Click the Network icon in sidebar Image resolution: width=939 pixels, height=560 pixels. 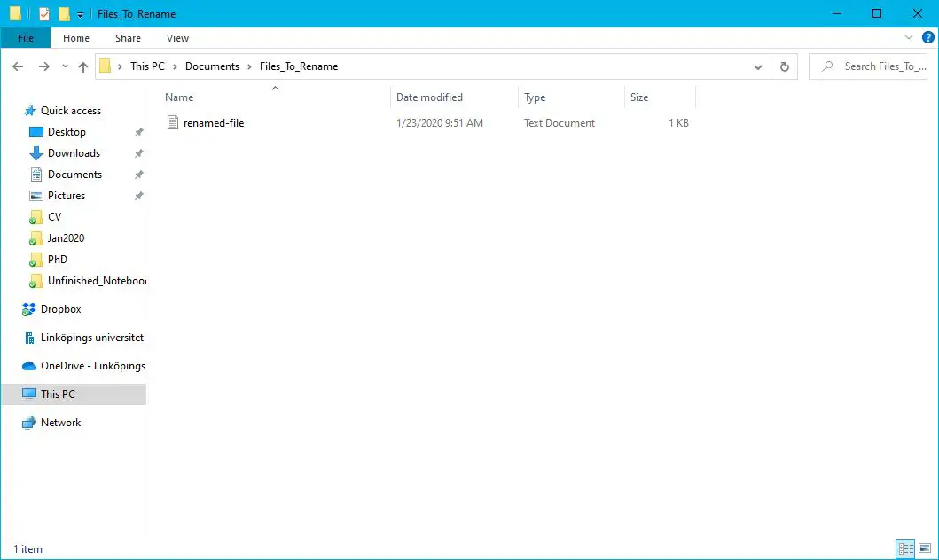[28, 423]
